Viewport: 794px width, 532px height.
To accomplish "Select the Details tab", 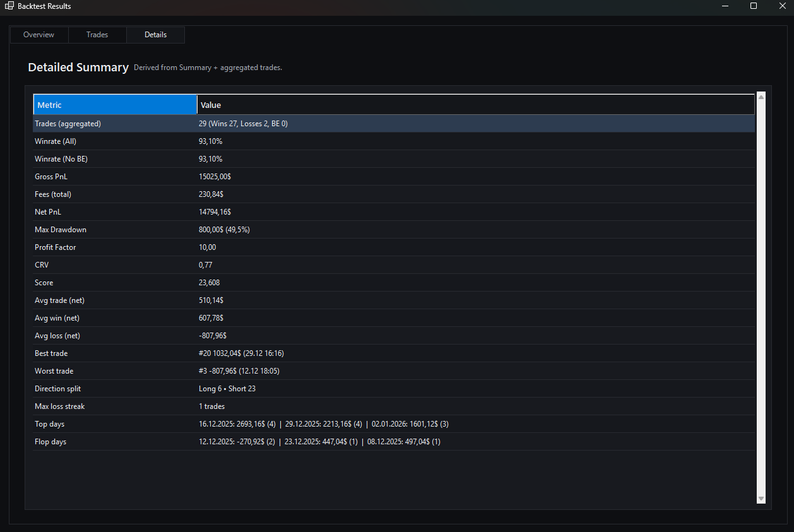I will click(155, 35).
